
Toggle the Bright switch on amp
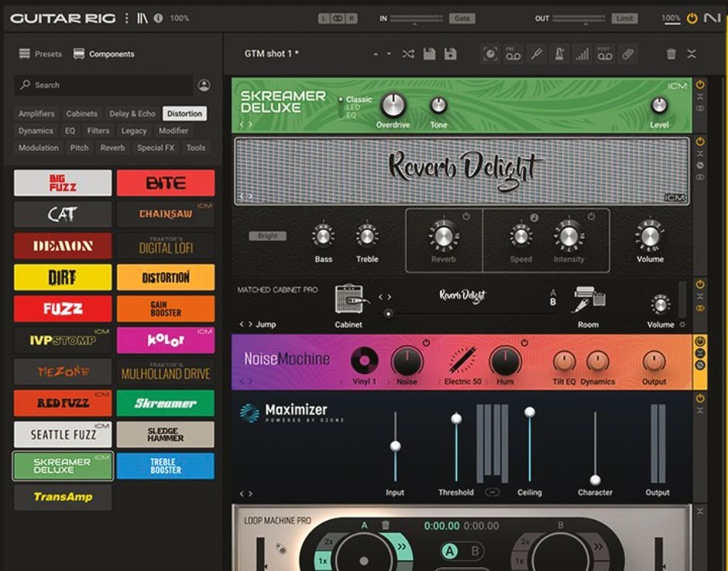[268, 236]
